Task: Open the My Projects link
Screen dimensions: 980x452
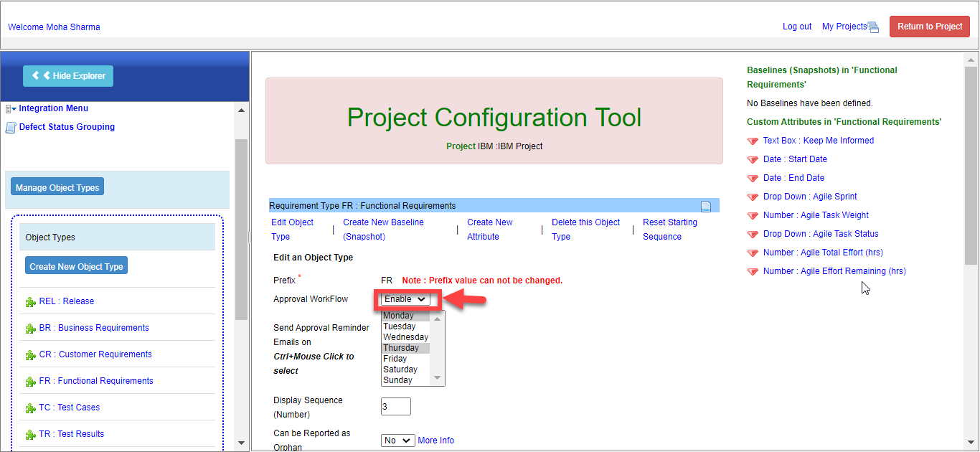Action: [844, 27]
